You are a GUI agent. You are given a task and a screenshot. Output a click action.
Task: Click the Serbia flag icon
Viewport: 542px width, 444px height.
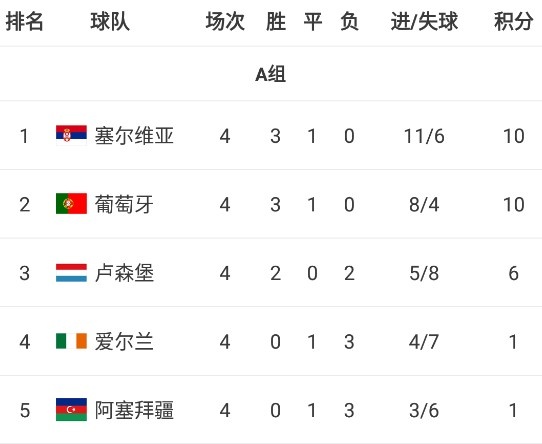click(71, 135)
